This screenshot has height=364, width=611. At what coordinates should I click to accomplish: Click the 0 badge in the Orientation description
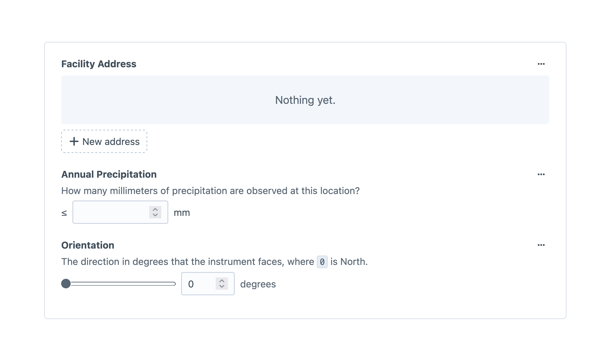tap(323, 262)
